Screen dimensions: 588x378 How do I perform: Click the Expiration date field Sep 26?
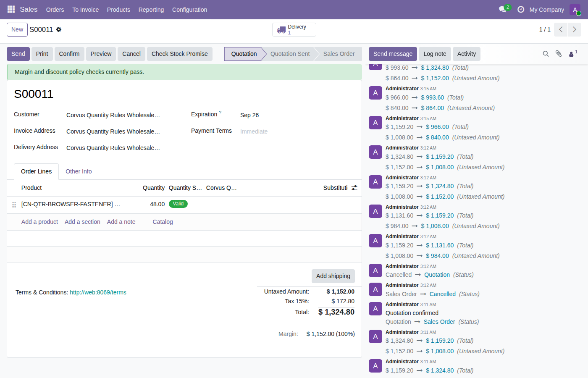pos(297,115)
